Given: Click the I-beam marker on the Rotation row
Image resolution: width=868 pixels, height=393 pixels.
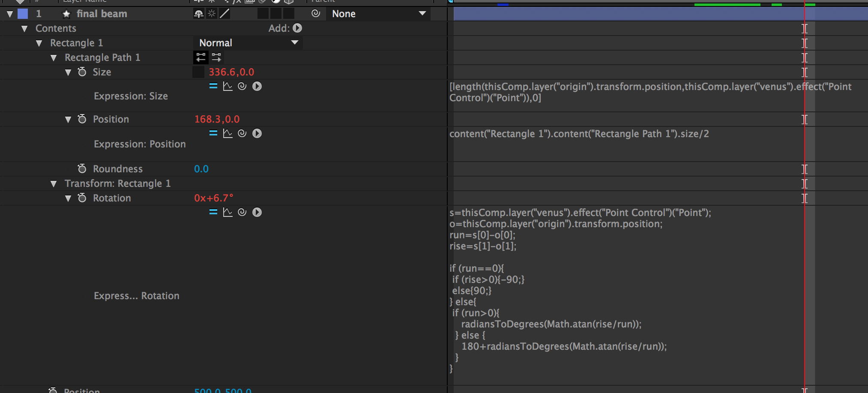Looking at the screenshot, I should coord(805,198).
